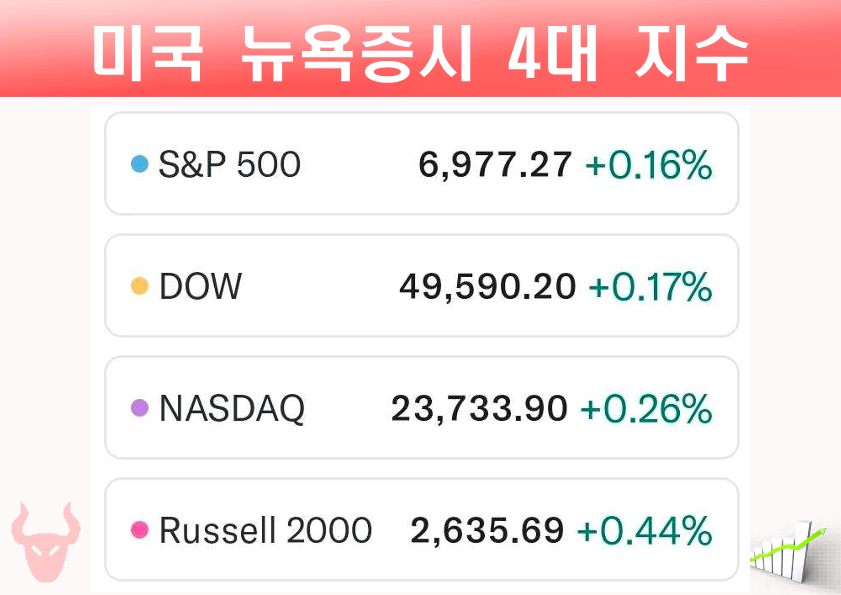Click the S&P 500 value 6,977.27
The height and width of the screenshot is (595, 841).
(x=495, y=164)
